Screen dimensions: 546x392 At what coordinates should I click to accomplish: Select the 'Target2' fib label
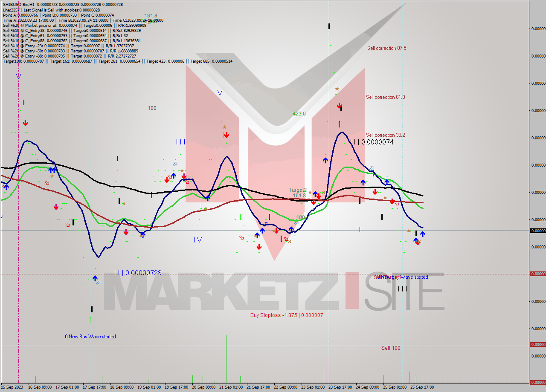pyautogui.click(x=297, y=190)
